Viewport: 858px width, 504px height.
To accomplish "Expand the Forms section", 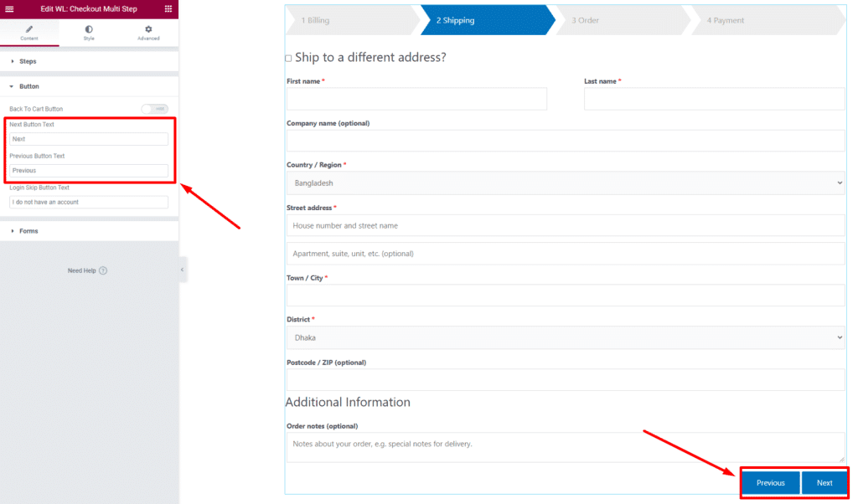I will (28, 231).
